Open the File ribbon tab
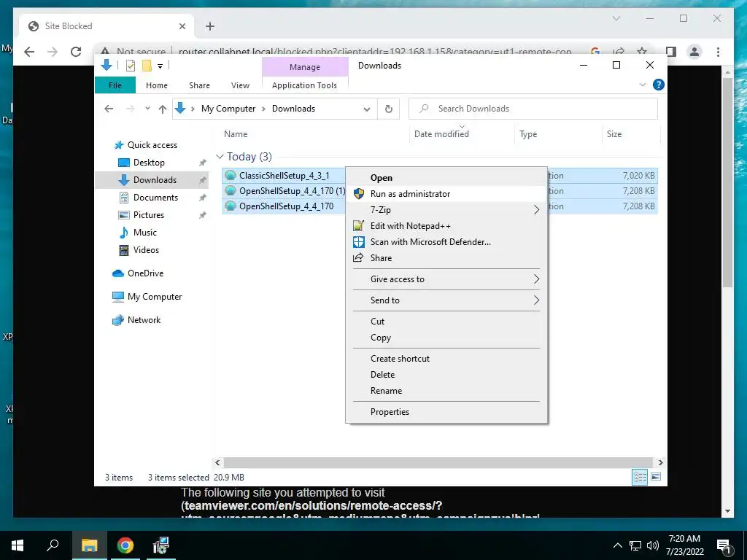The height and width of the screenshot is (560, 747). coord(115,85)
